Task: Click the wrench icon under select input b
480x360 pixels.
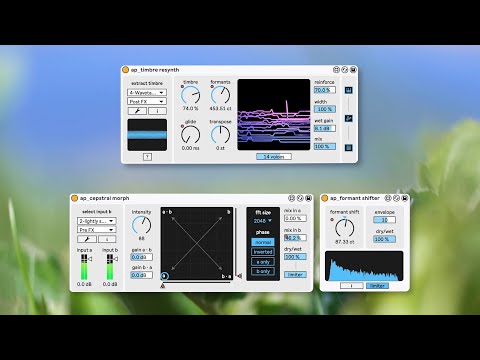Action: click(x=87, y=239)
